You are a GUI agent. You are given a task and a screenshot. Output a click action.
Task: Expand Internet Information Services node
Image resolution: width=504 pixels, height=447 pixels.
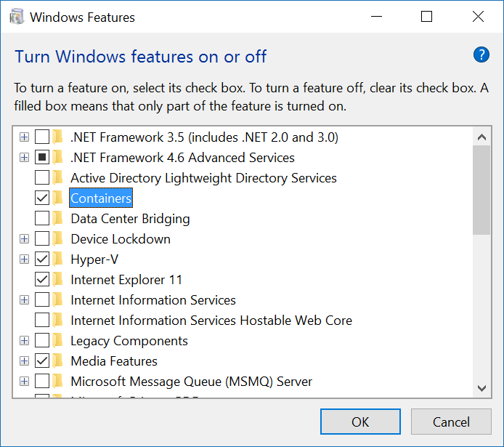(x=24, y=299)
